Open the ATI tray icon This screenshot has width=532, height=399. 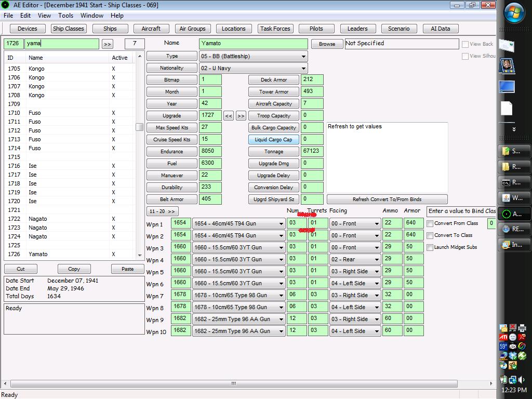pyautogui.click(x=503, y=337)
